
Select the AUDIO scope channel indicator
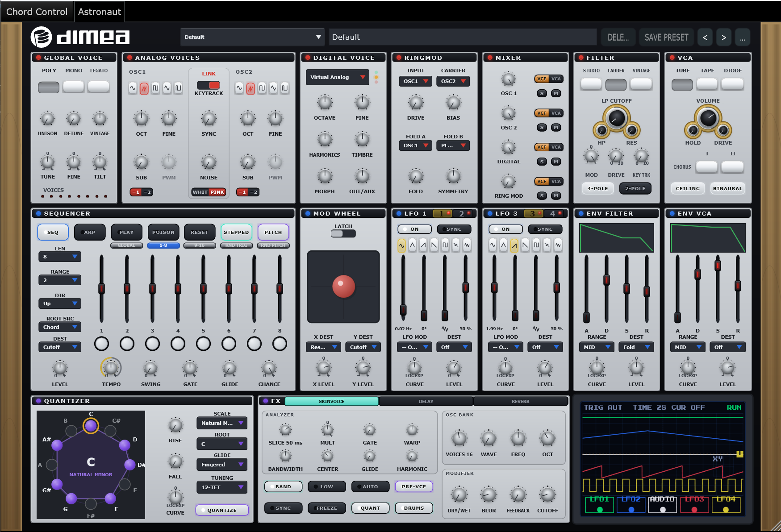coord(663,505)
